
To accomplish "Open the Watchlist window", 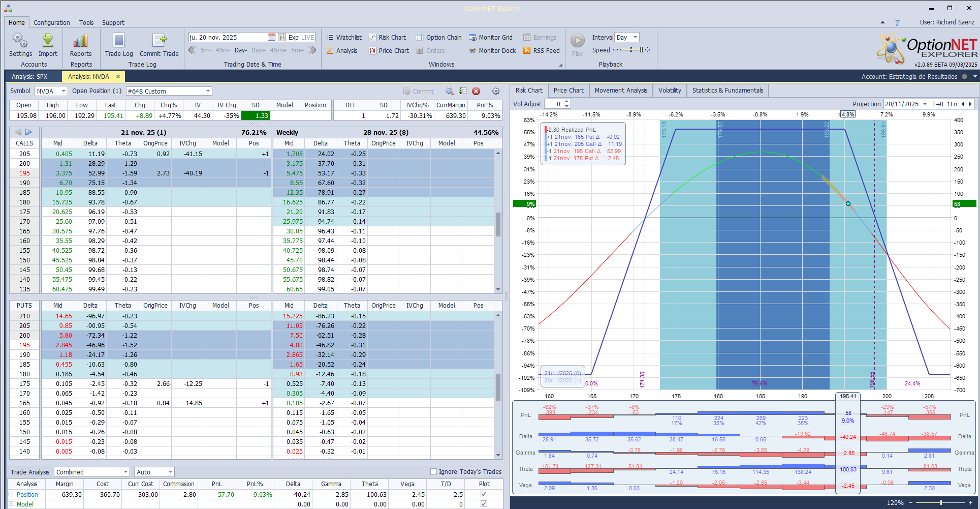I will click(344, 37).
